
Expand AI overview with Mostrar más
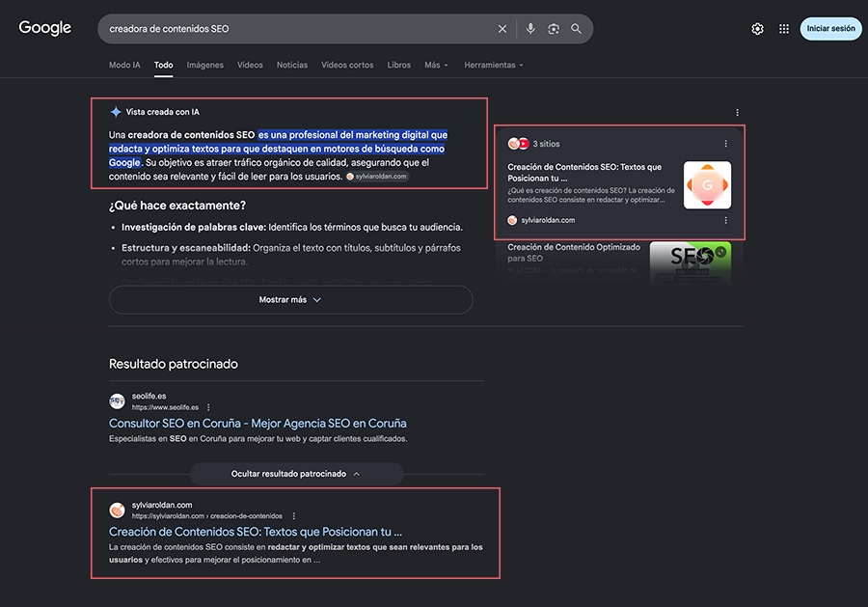pyautogui.click(x=290, y=299)
